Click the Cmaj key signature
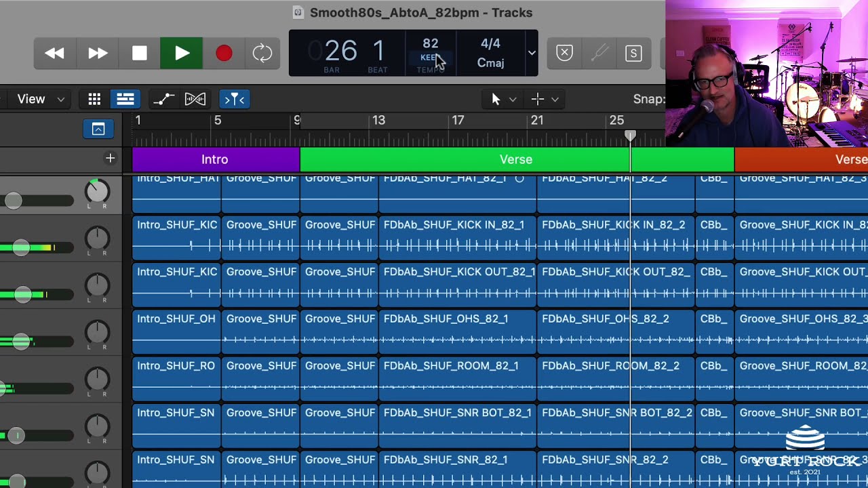Viewport: 868px width, 488px height. point(490,63)
